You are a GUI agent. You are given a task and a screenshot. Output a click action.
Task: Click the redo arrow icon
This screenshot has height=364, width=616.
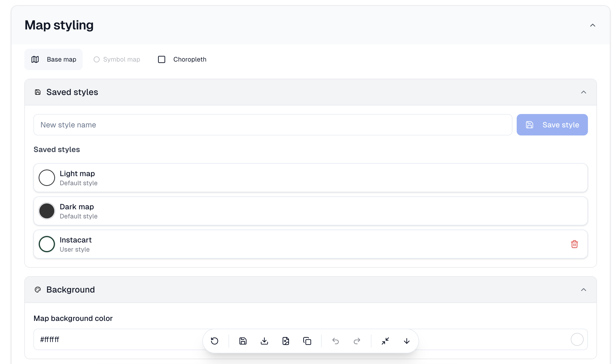point(357,341)
